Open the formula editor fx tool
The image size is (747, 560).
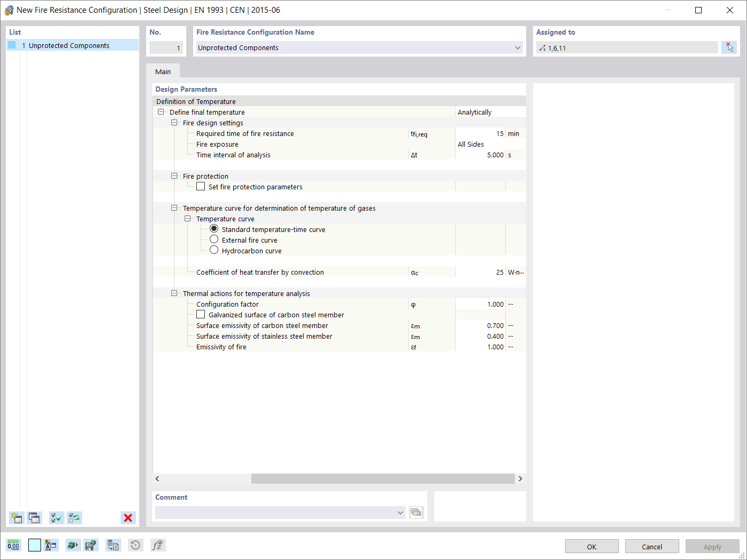click(158, 545)
